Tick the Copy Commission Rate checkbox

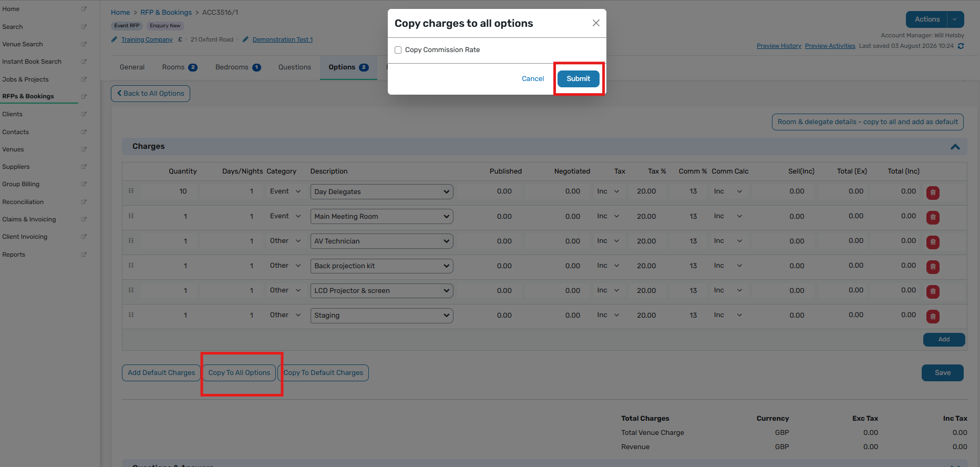pyautogui.click(x=398, y=50)
